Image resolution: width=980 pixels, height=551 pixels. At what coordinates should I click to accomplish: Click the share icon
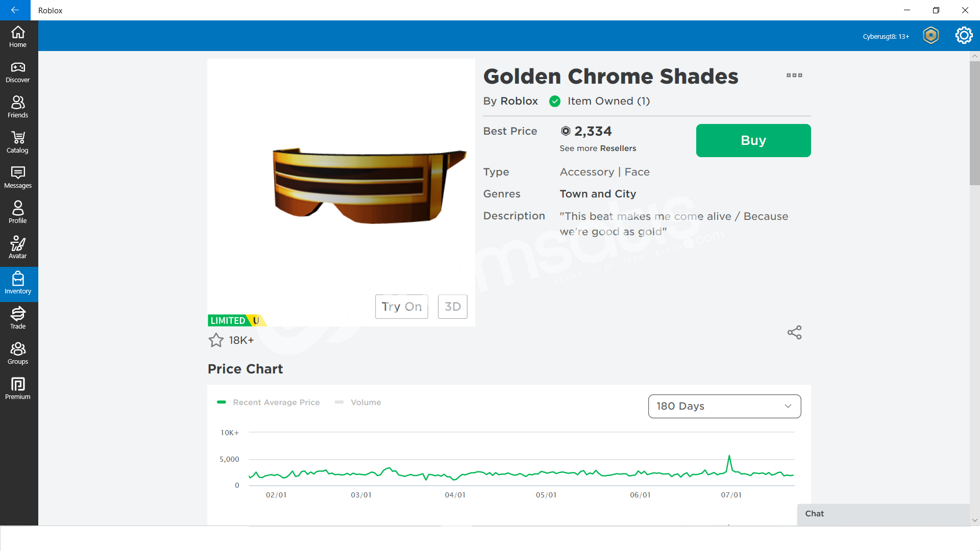[794, 333]
